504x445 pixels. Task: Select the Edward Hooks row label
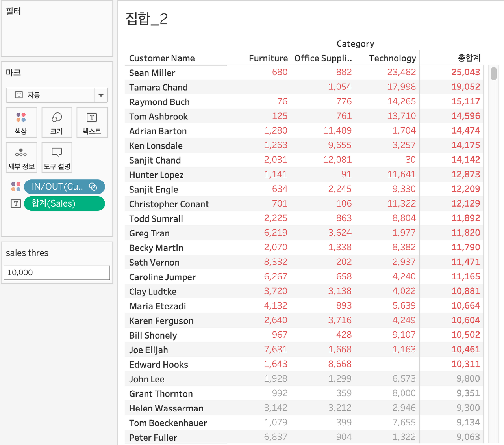(x=159, y=365)
